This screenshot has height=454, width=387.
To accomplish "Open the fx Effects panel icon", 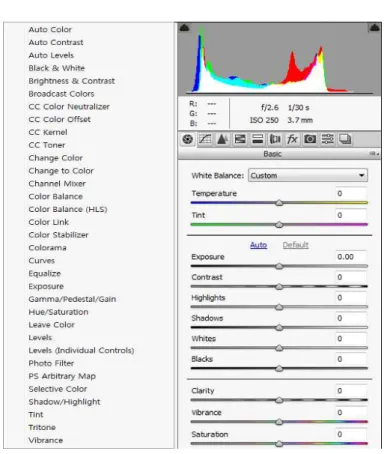I will (292, 139).
